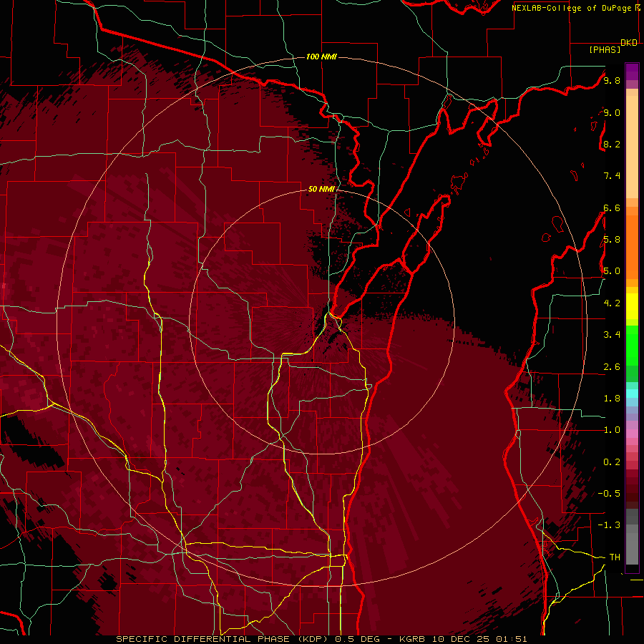Select the -0.5 value on the scale
This screenshot has height=644, width=644.
609,494
